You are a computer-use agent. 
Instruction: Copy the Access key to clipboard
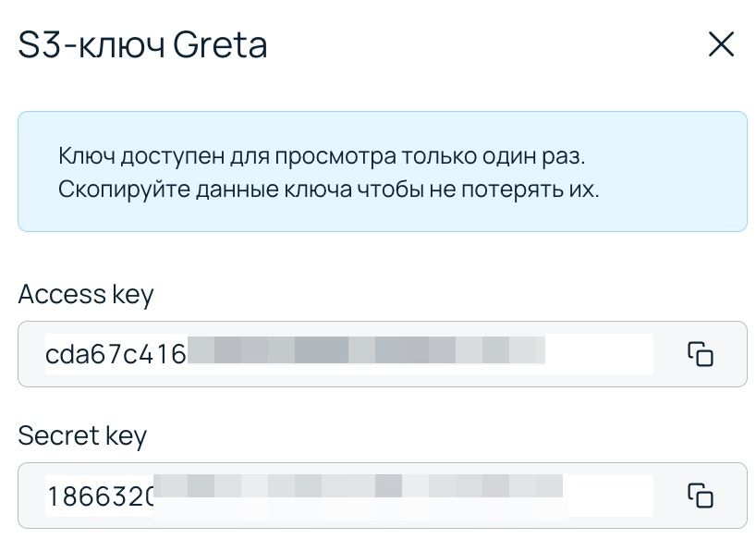point(700,354)
